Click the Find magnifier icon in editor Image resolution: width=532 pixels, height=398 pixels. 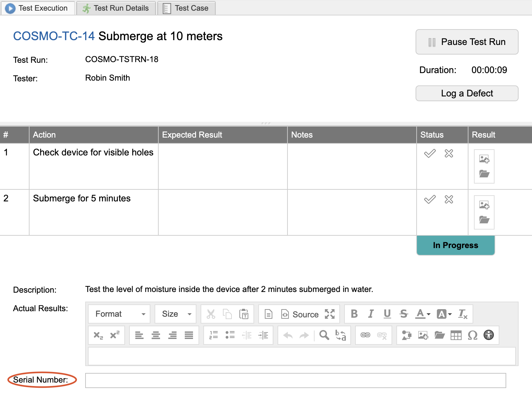coord(324,335)
